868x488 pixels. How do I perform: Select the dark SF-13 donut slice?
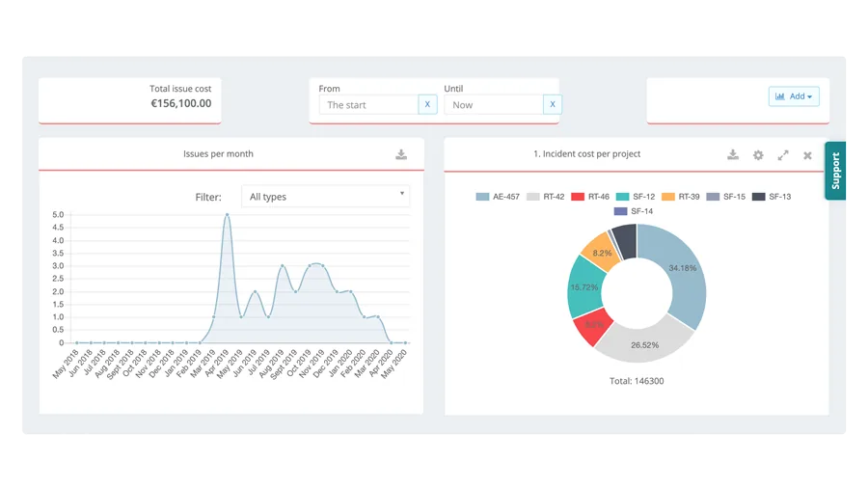(x=626, y=241)
